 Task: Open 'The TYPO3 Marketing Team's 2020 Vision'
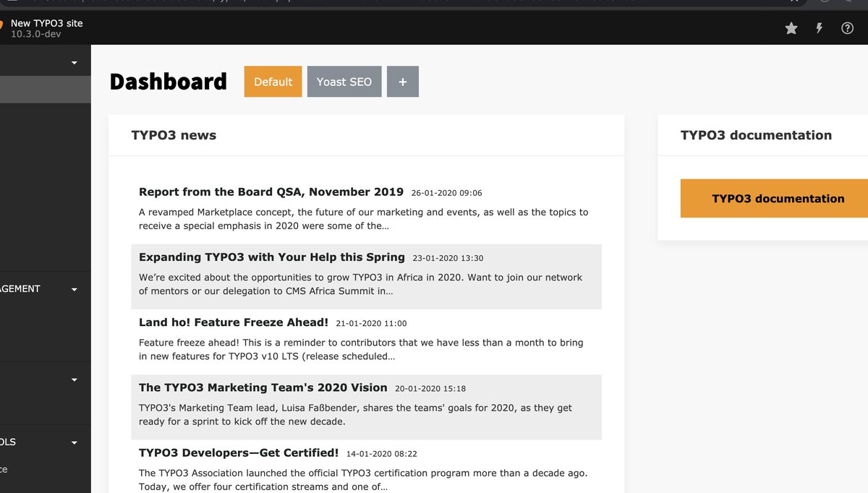tap(263, 387)
